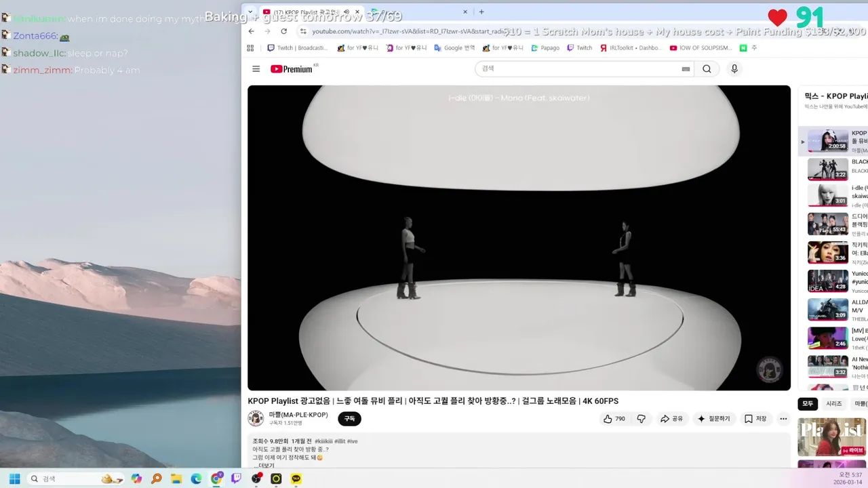This screenshot has height=488, width=868.
Task: Open the #illit hashtag link
Action: point(340,441)
